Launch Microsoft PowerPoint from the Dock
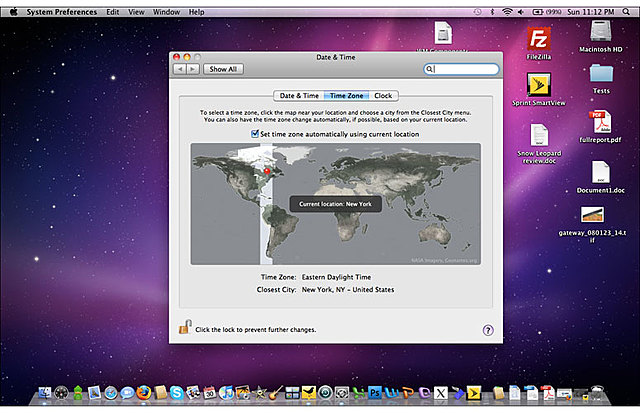This screenshot has height=413, width=640. (408, 393)
